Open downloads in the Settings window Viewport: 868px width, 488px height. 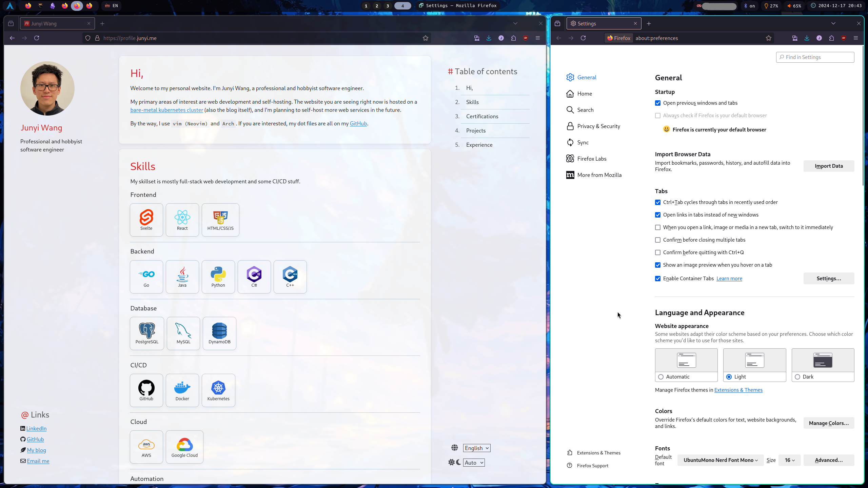[807, 38]
